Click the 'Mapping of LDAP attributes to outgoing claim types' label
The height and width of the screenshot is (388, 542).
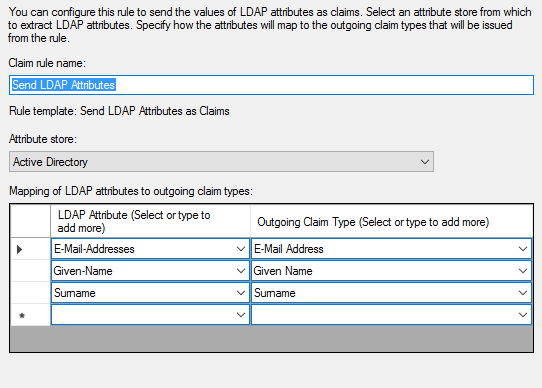131,191
